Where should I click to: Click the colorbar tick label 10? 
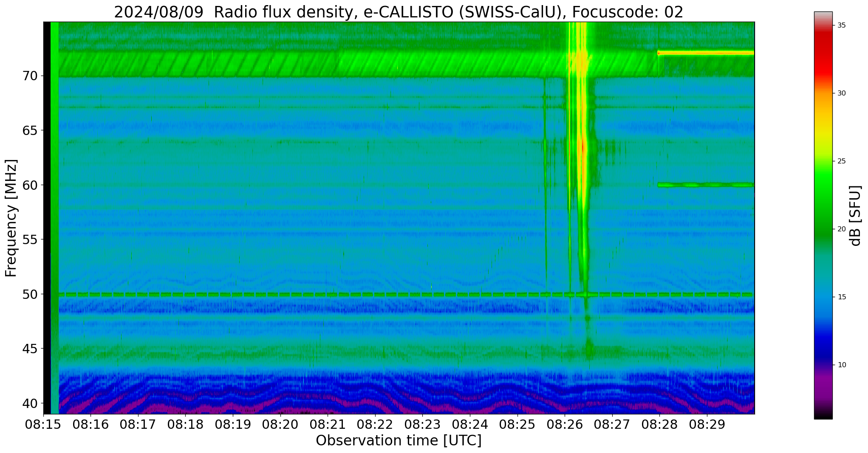pyautogui.click(x=842, y=365)
